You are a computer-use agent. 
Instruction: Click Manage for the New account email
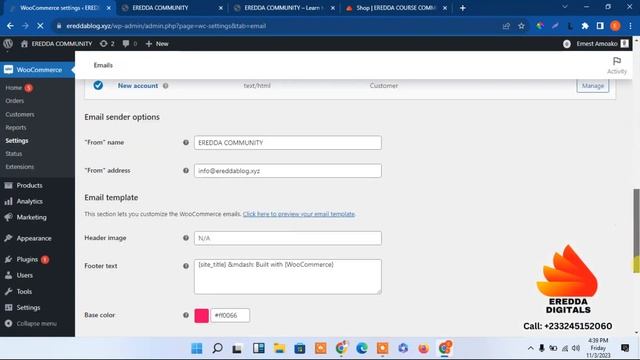[x=593, y=86]
